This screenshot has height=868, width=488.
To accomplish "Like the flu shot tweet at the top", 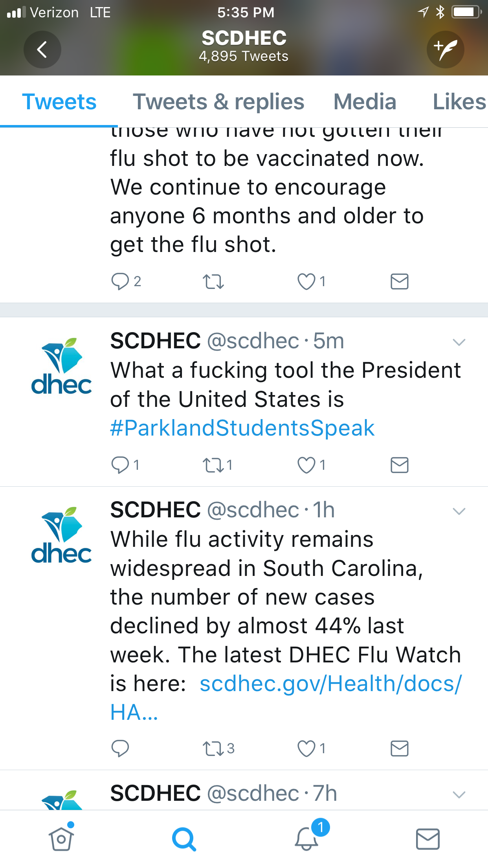I will 306,281.
